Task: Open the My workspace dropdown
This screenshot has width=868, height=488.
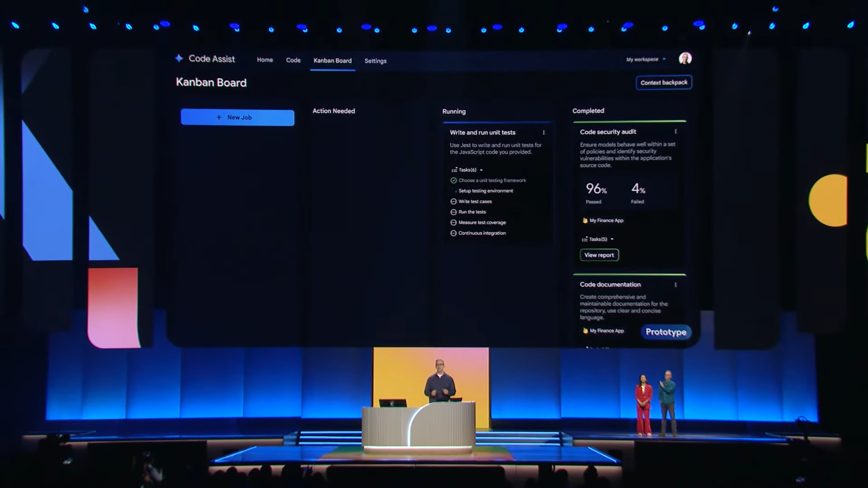Action: [646, 60]
